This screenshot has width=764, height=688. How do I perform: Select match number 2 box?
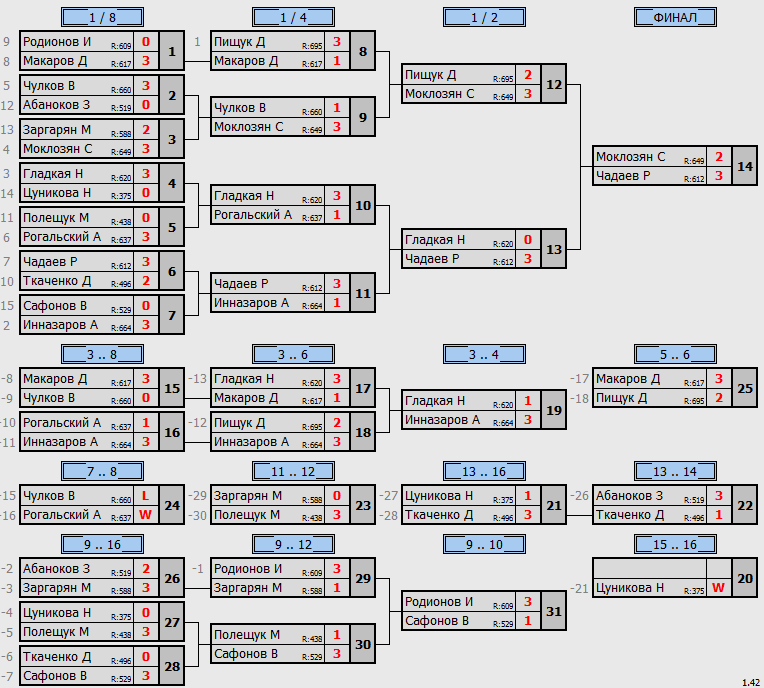(172, 95)
